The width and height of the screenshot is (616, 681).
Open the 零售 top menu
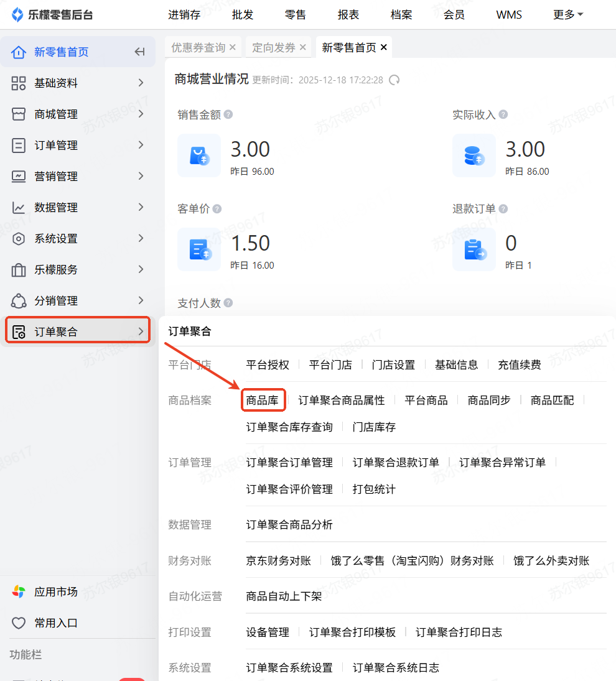tap(296, 15)
